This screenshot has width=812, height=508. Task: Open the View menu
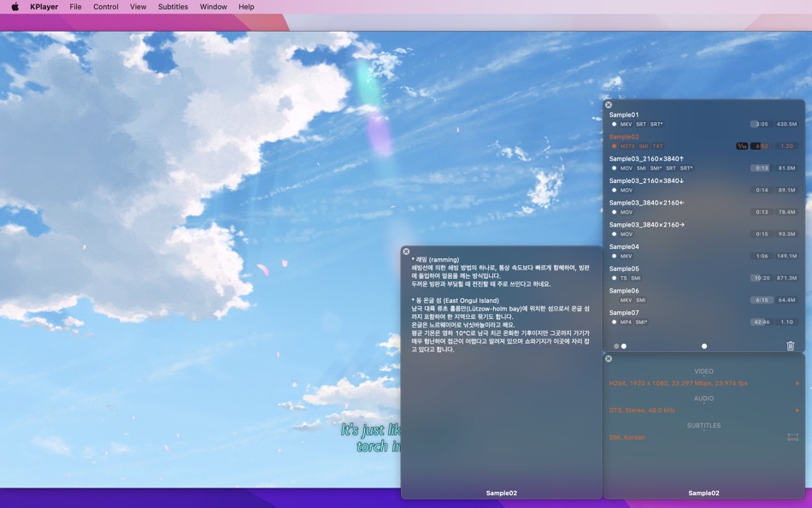tap(138, 7)
